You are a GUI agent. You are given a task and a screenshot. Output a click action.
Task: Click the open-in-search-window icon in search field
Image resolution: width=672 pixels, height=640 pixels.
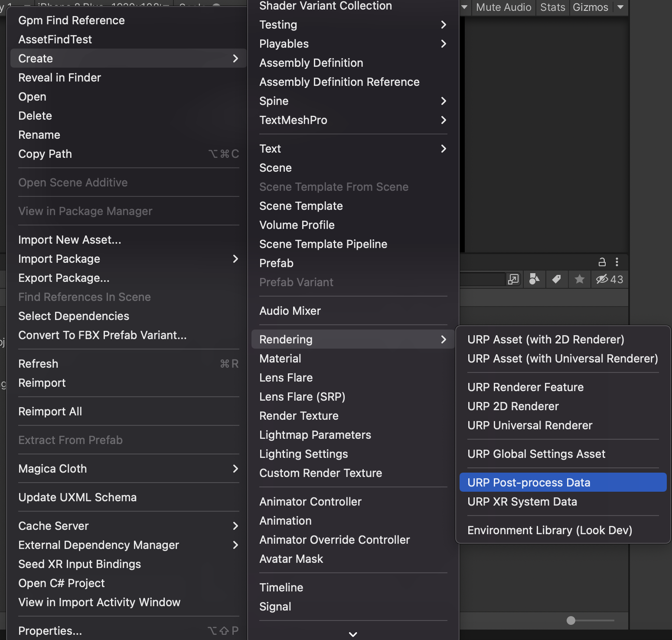coord(513,279)
